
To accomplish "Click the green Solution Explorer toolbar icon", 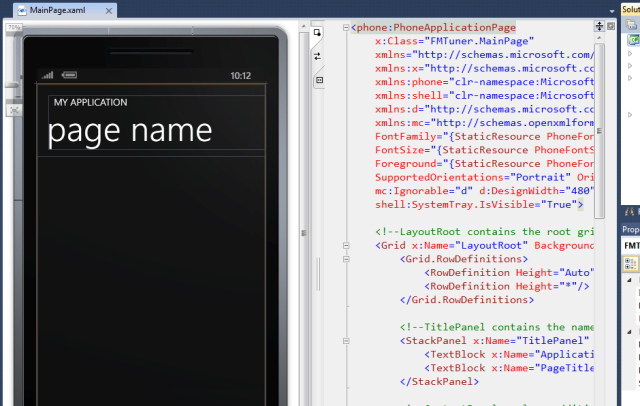I will tap(633, 40).
